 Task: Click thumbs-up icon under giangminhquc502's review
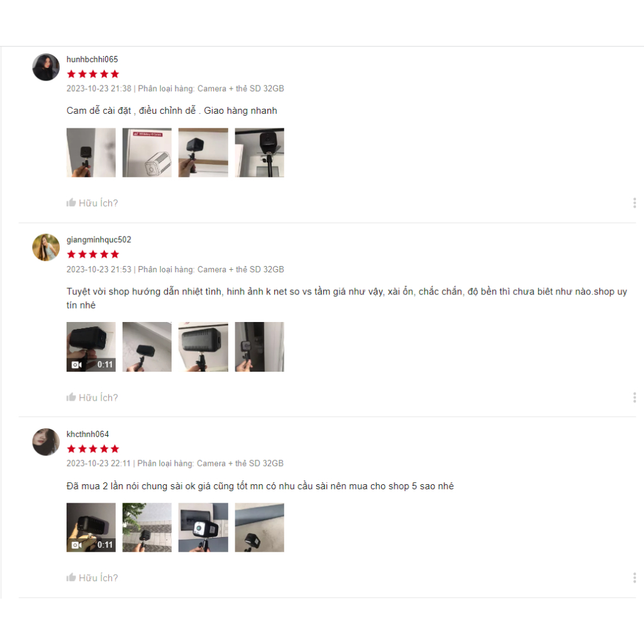pos(71,397)
